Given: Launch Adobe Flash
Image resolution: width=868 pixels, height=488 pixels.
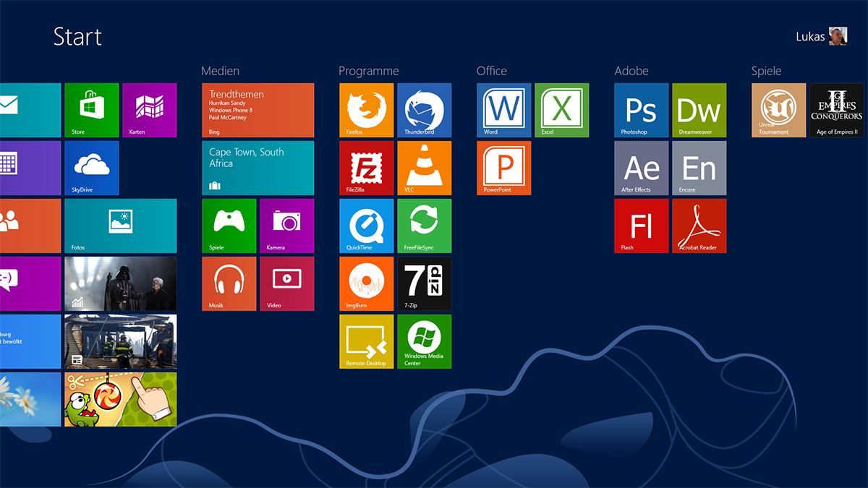Looking at the screenshot, I should [x=641, y=226].
